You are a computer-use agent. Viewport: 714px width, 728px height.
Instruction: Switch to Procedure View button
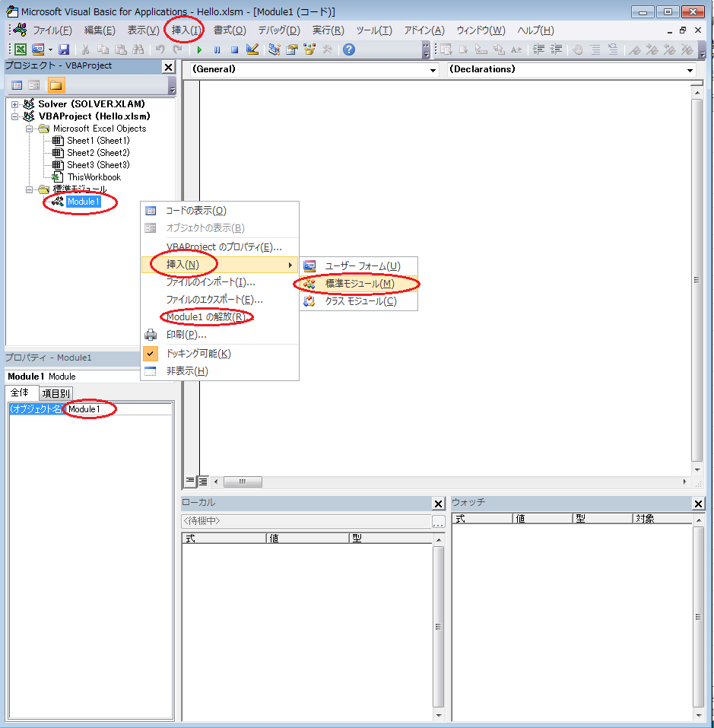[190, 482]
